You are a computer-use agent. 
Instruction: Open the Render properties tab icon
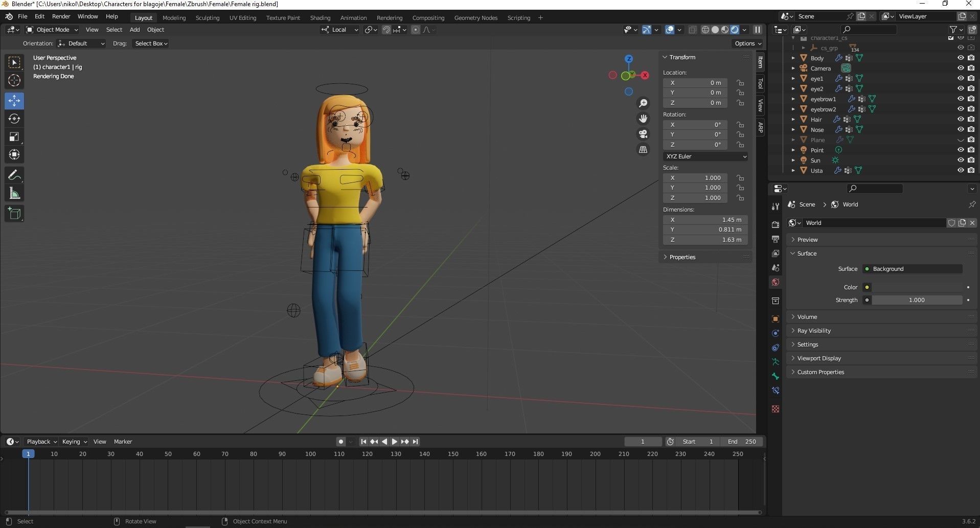pos(776,224)
